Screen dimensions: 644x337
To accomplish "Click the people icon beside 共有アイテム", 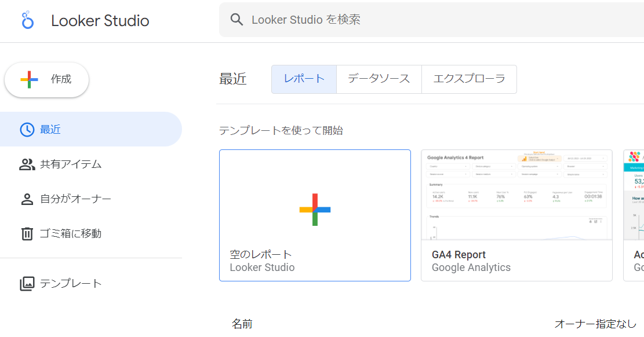I will pos(27,164).
